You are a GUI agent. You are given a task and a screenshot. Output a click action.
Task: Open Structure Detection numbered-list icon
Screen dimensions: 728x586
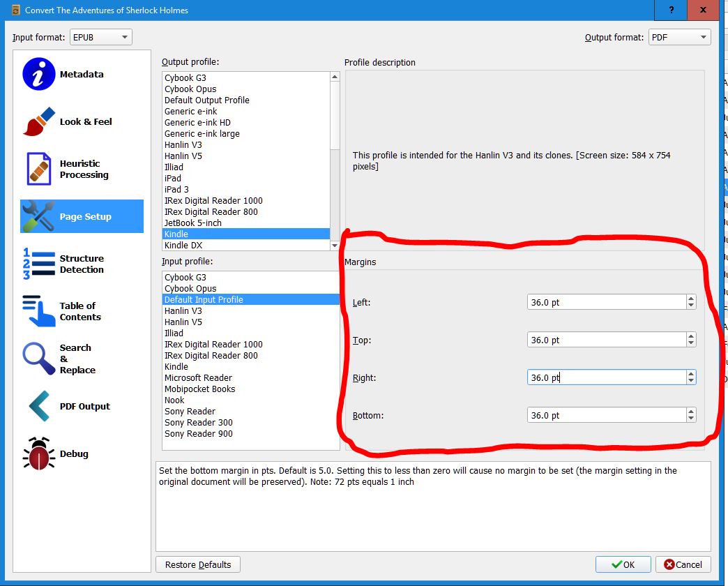[38, 264]
